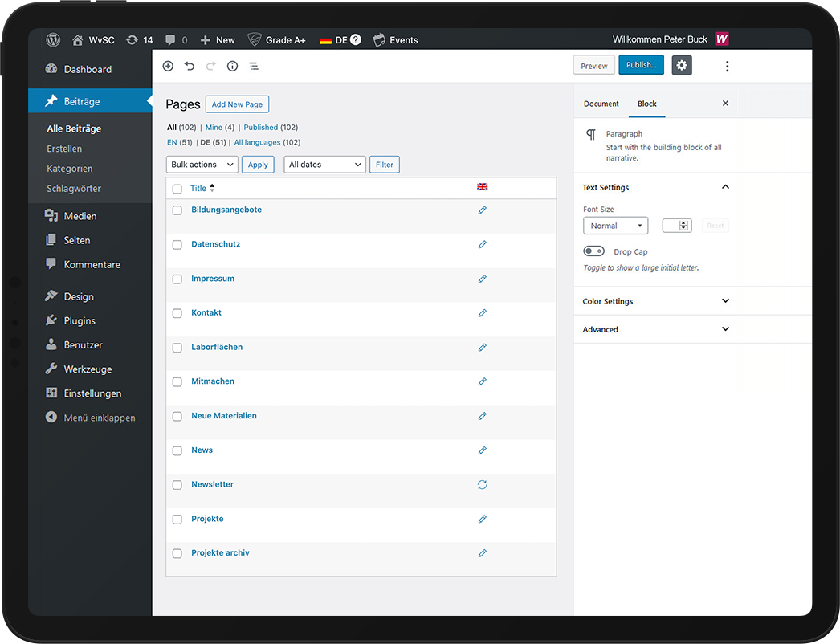Open Seiten in the sidebar menu
This screenshot has width=840, height=644.
coord(67,240)
